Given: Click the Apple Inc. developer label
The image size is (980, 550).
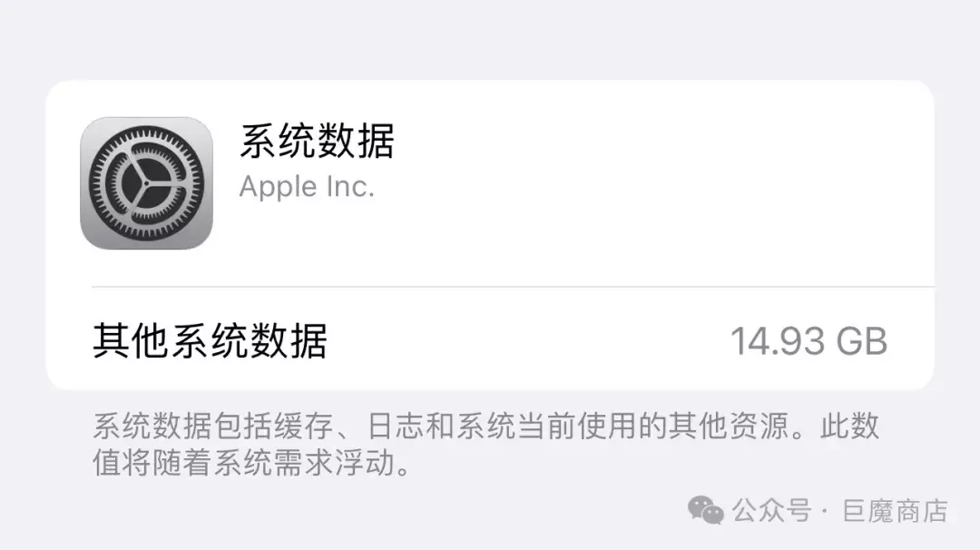Looking at the screenshot, I should (x=307, y=187).
